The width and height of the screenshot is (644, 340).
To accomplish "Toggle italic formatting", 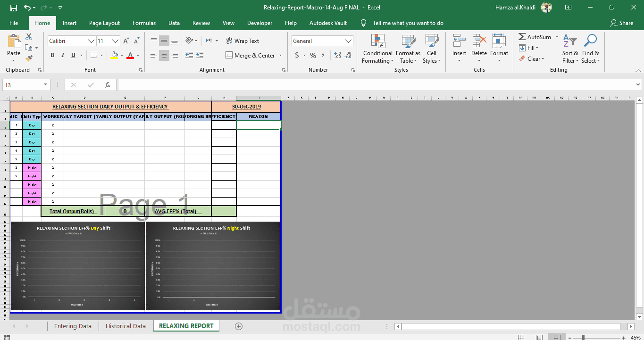I will [x=62, y=55].
